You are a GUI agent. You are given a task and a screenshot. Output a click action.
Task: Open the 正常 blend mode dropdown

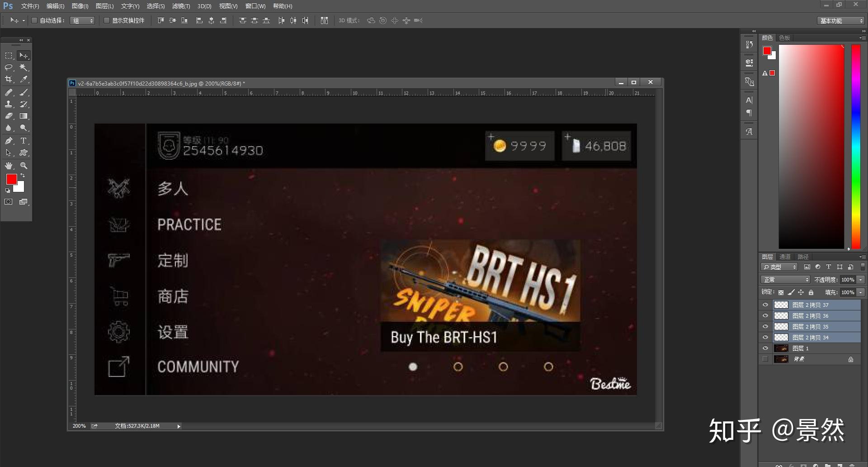click(x=785, y=280)
